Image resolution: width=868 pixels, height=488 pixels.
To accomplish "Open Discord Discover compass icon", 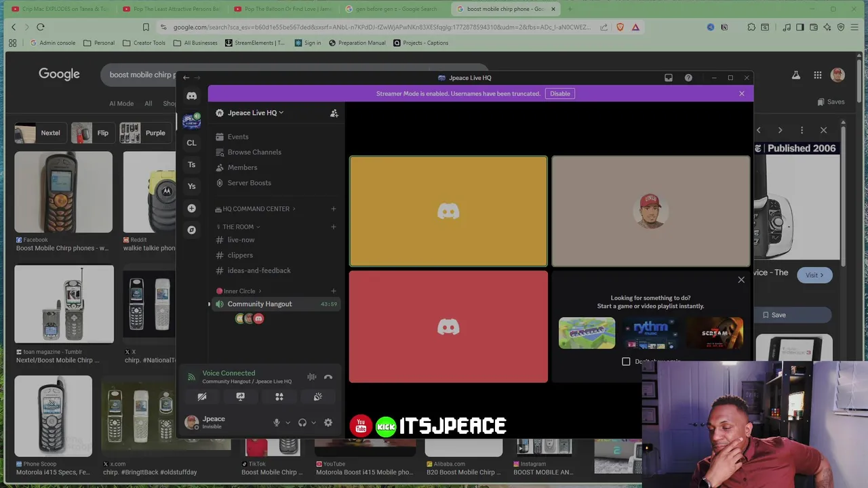I will [191, 230].
